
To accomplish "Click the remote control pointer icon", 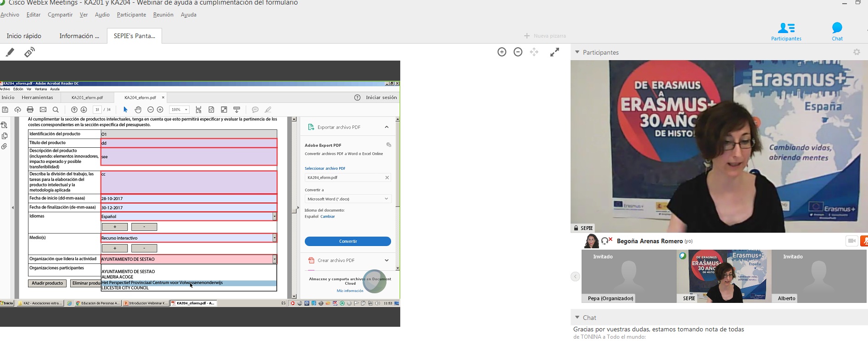I will [29, 52].
